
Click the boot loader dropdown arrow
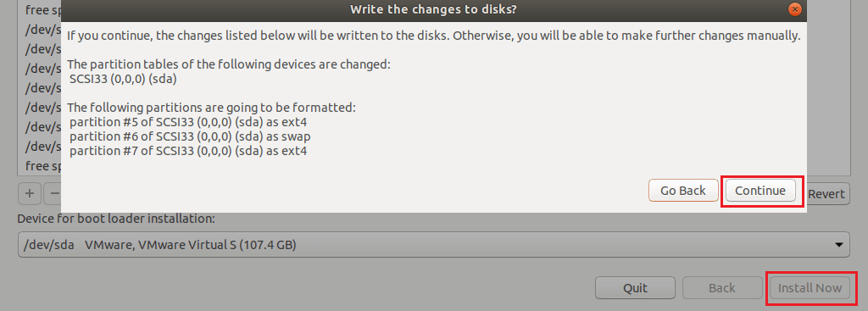point(839,245)
